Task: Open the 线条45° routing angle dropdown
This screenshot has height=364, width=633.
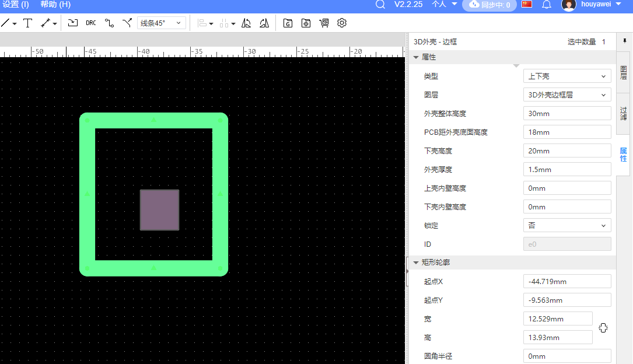Action: [162, 23]
